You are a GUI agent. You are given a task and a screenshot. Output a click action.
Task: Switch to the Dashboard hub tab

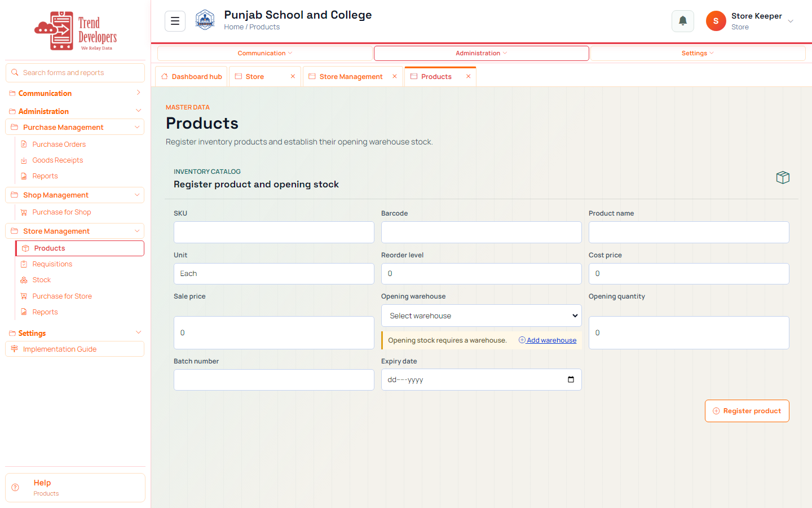click(191, 77)
